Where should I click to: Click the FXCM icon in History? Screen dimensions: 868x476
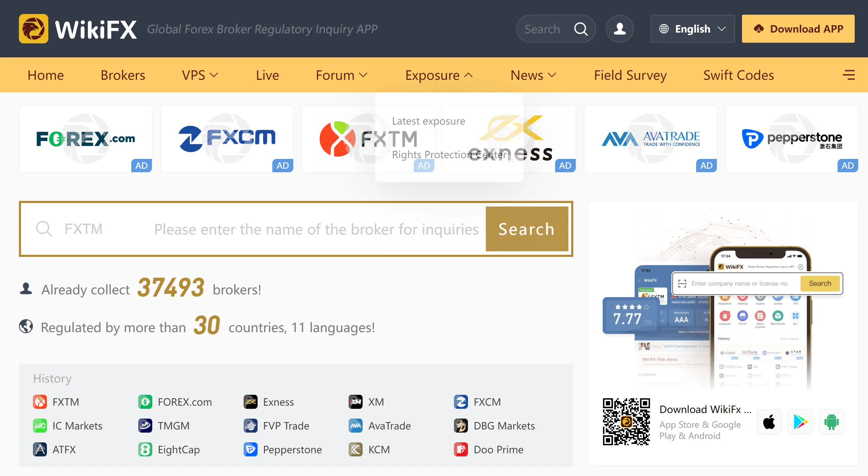tap(461, 402)
